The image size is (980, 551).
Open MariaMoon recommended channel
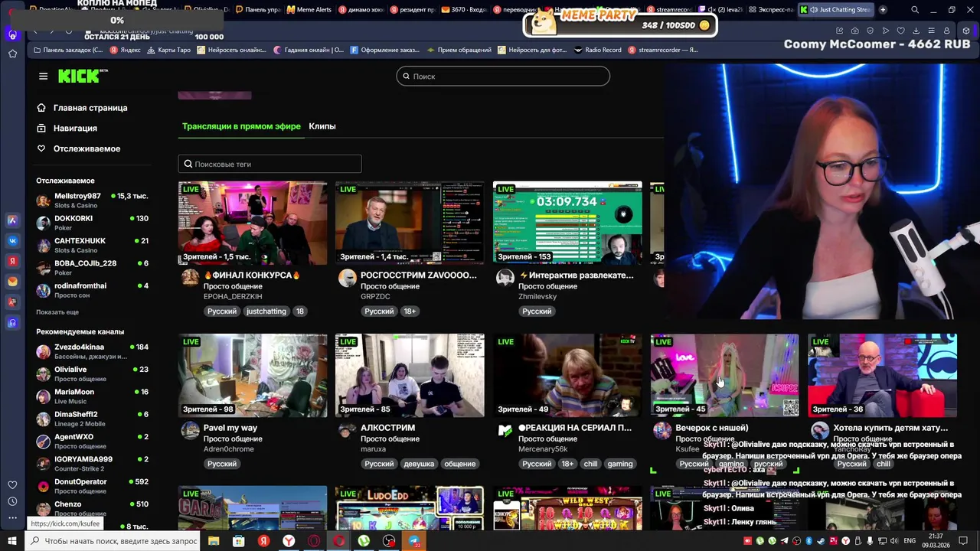[92, 396]
